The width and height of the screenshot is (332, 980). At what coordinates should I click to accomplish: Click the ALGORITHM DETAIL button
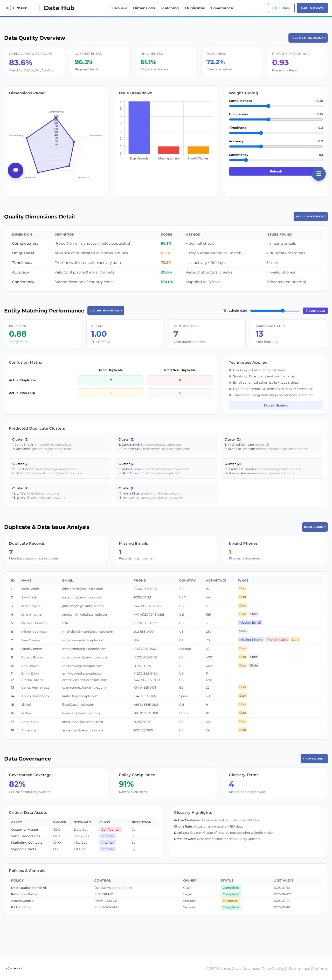[106, 310]
